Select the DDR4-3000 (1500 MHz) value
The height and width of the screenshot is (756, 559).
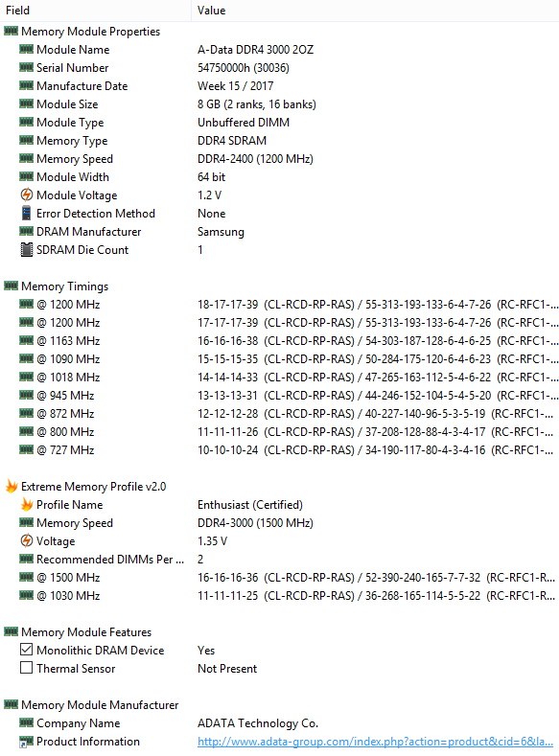[256, 523]
